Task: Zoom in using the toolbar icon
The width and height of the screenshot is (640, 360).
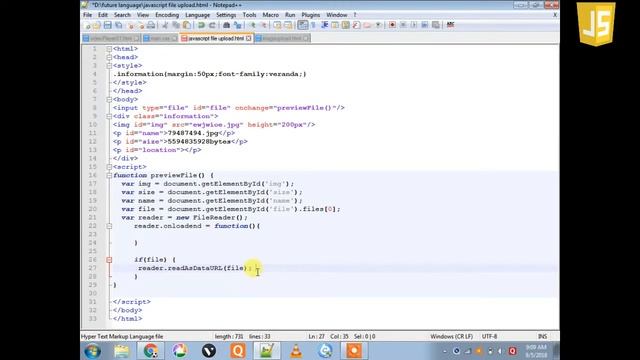Action: [253, 25]
